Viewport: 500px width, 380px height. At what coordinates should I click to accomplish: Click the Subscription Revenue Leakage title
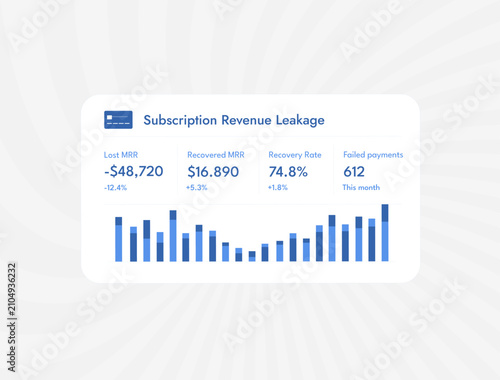point(234,120)
